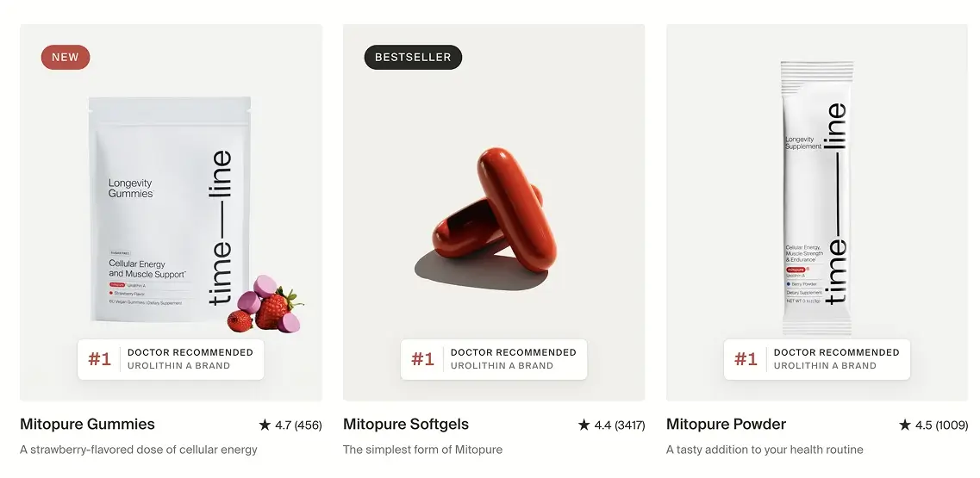The height and width of the screenshot is (478, 980).
Task: Click the star icon beside Mitopure Softgels rating
Action: (x=584, y=425)
